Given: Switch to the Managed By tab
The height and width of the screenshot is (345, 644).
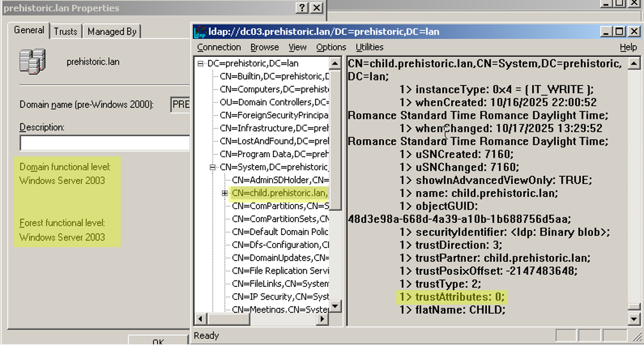Looking at the screenshot, I should click(112, 32).
